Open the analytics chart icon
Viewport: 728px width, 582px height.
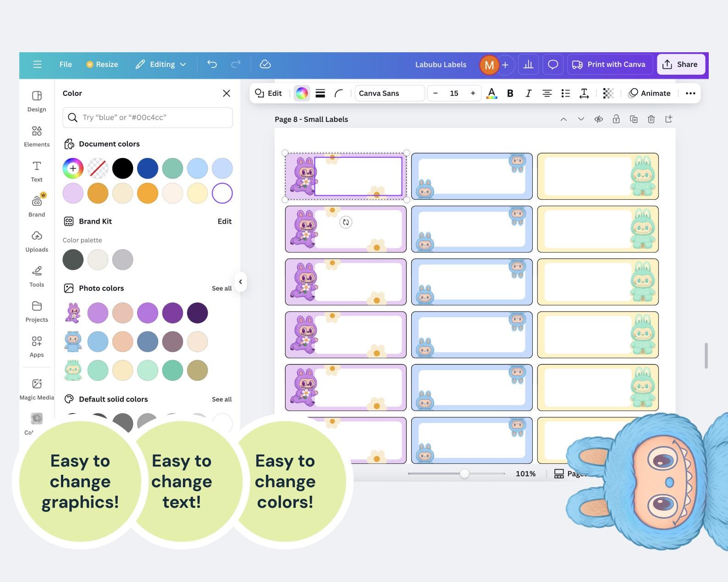529,65
